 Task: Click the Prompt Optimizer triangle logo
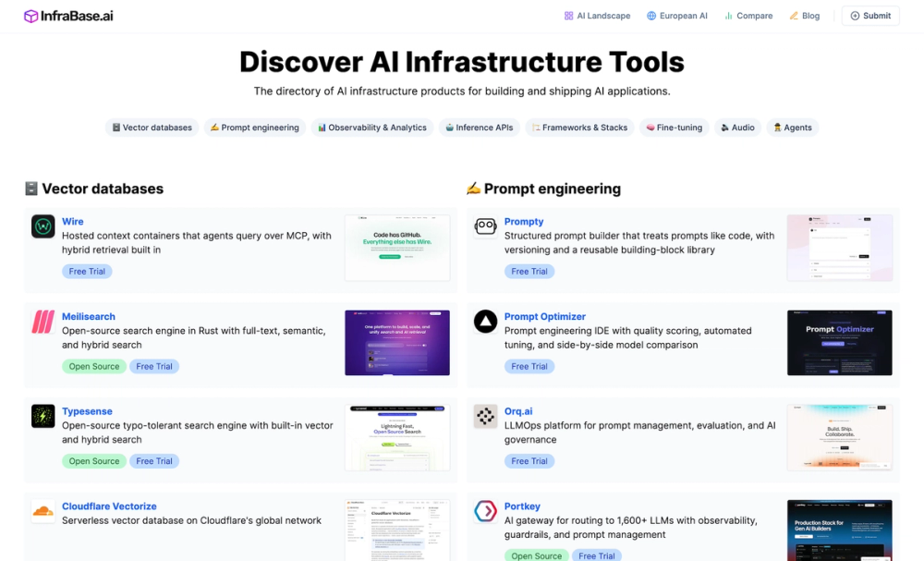[x=486, y=322]
